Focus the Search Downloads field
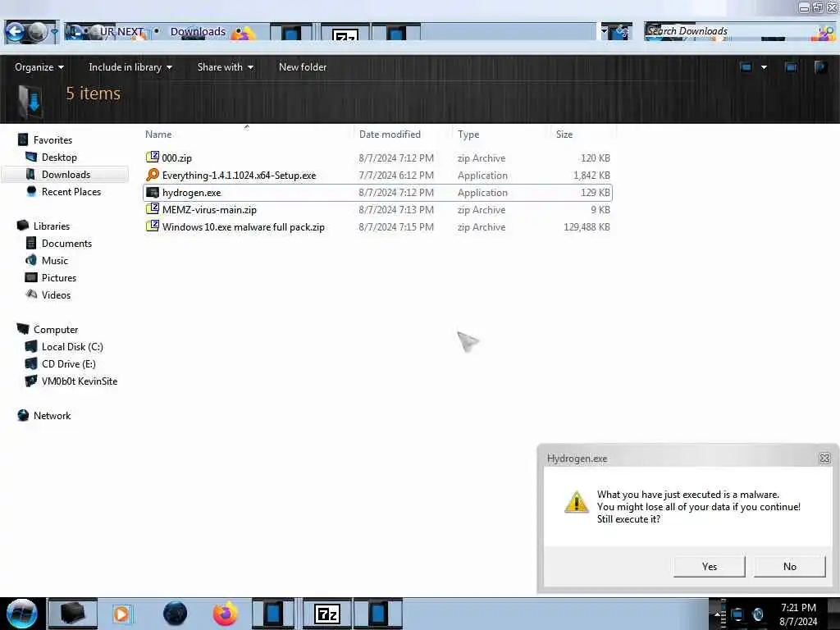This screenshot has width=840, height=630. click(x=739, y=31)
